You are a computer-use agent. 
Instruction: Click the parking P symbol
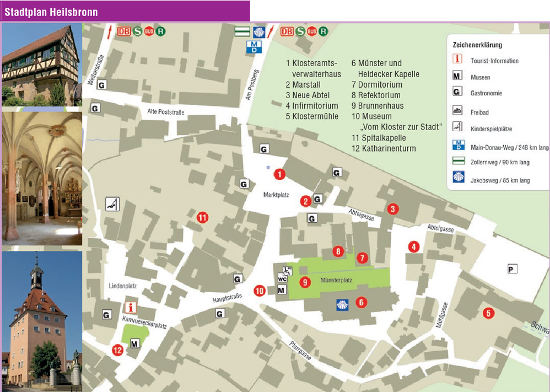pyautogui.click(x=512, y=269)
